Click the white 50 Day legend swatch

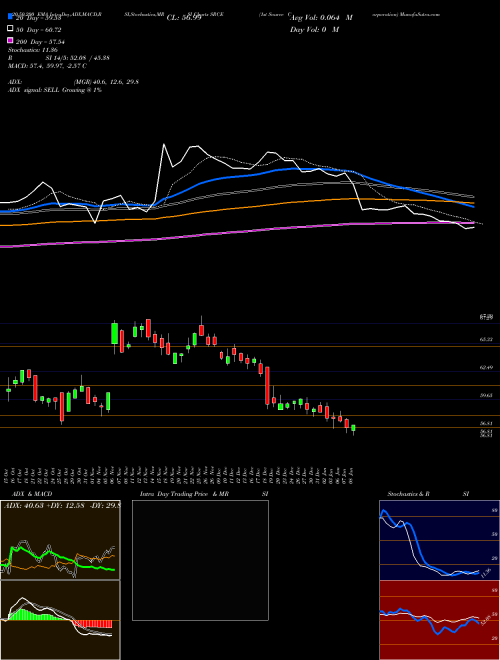pos(10,29)
